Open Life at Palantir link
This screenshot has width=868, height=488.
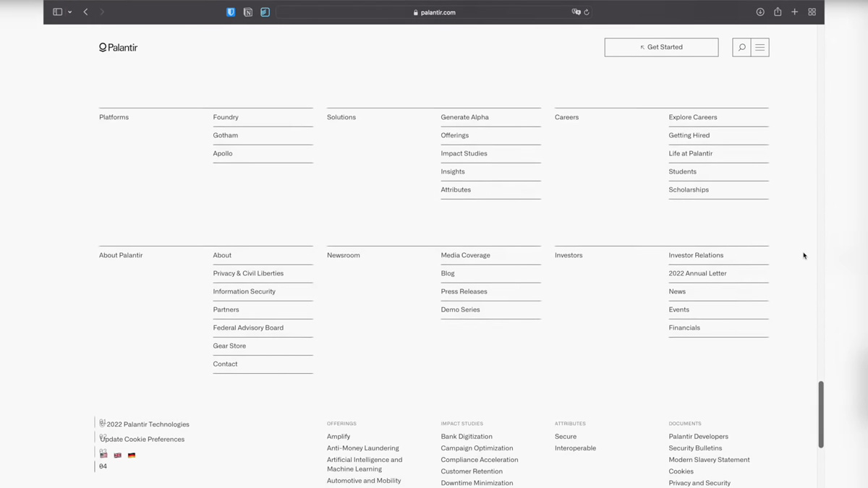(691, 153)
